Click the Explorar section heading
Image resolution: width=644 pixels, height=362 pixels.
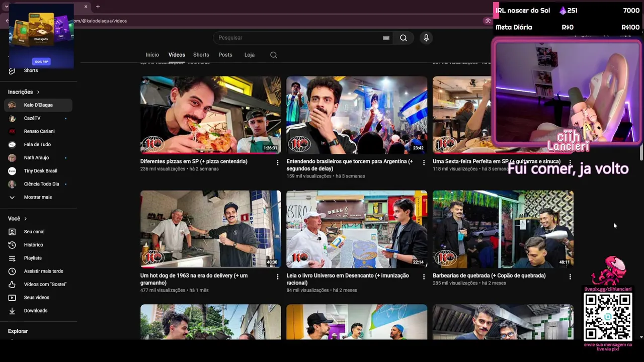(18, 331)
